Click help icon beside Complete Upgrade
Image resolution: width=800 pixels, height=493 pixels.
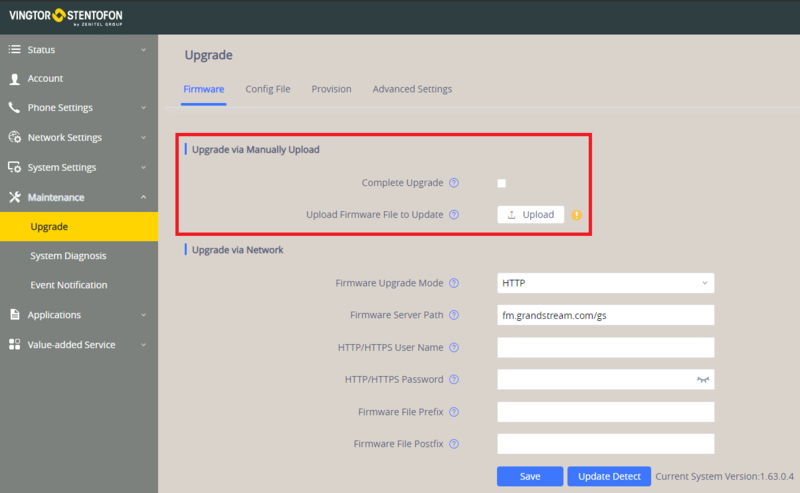tap(454, 183)
